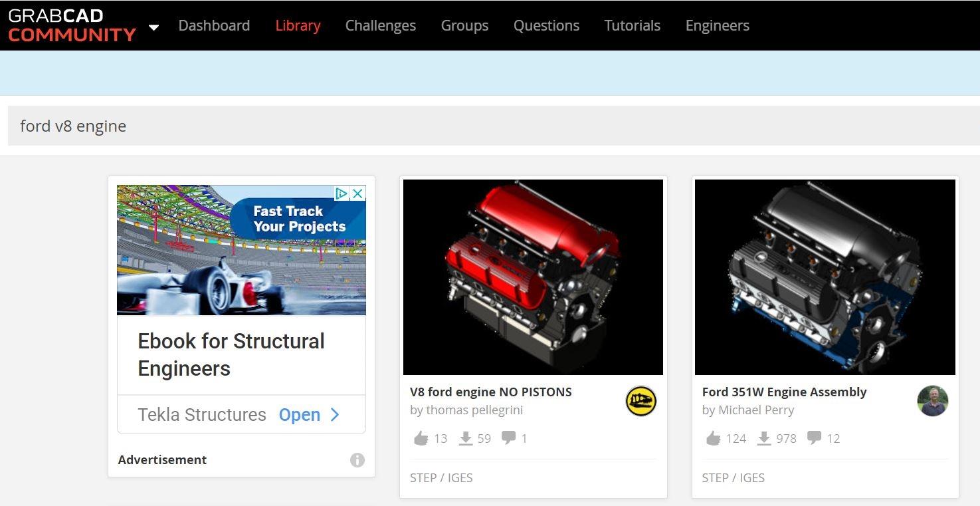The image size is (980, 506).
Task: Click the 'Open' link in Tekla ad
Action: 299,415
